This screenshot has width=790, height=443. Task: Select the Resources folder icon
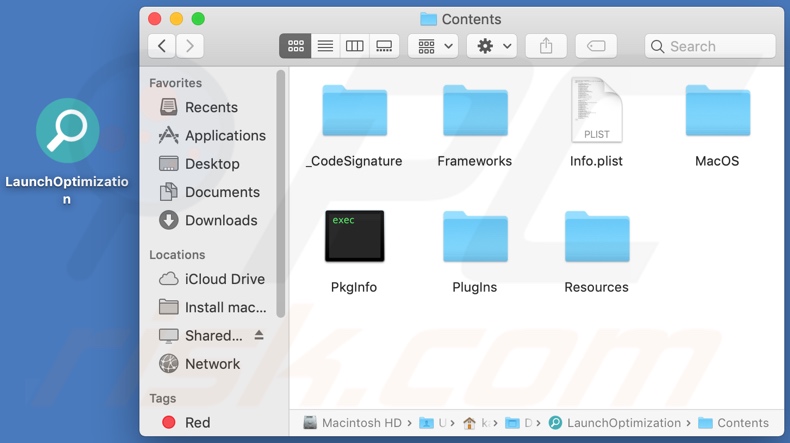tap(597, 237)
